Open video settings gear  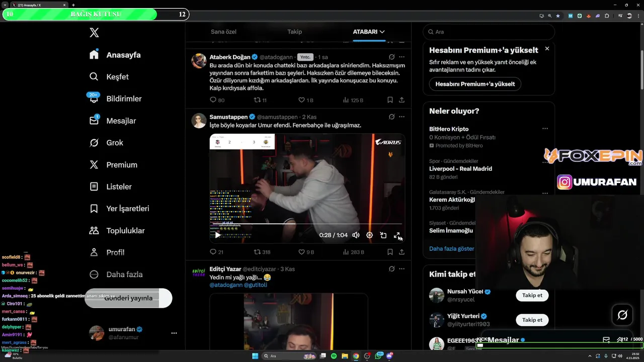coord(369,235)
